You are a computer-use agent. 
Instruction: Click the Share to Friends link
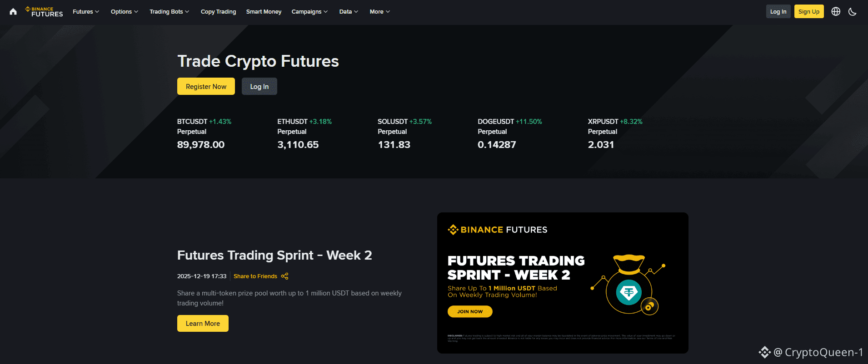[x=255, y=276]
